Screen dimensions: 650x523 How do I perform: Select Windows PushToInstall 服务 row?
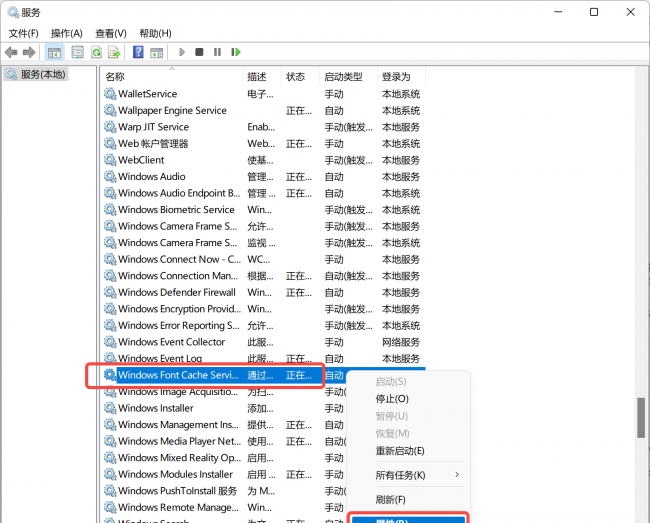pyautogui.click(x=224, y=491)
